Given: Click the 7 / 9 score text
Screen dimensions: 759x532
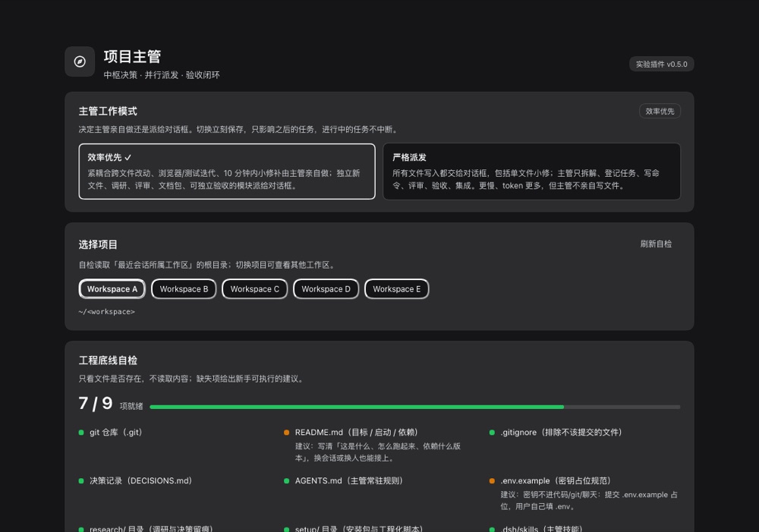Looking at the screenshot, I should (96, 403).
